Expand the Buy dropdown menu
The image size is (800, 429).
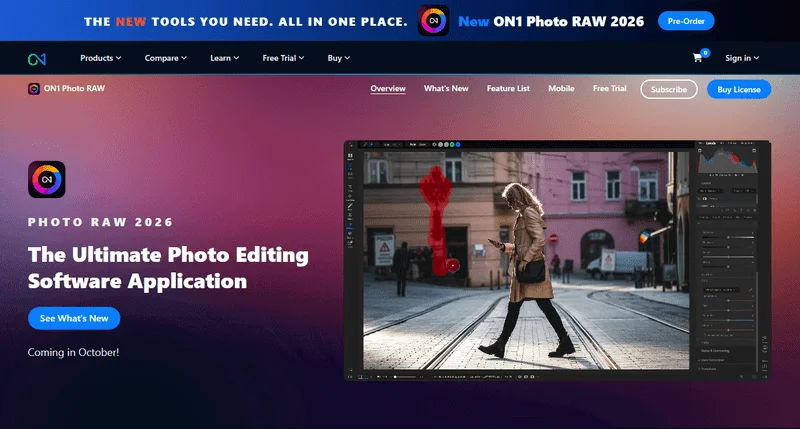pos(339,58)
